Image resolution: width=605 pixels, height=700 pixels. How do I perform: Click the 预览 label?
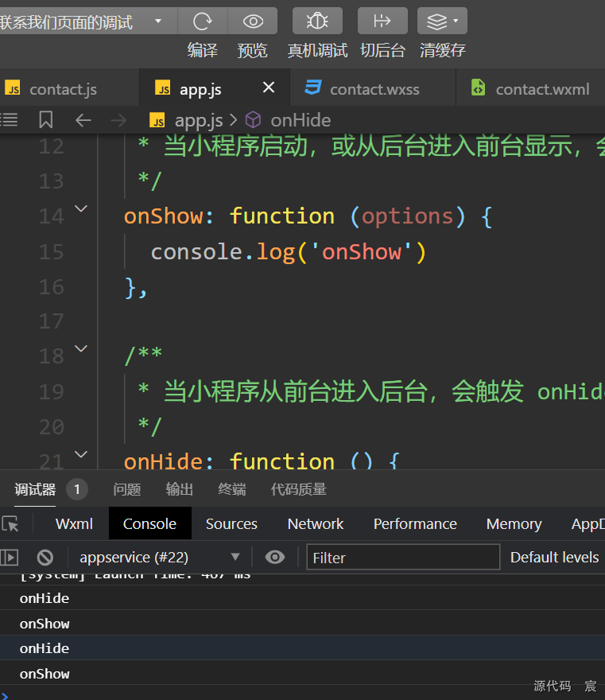[253, 50]
